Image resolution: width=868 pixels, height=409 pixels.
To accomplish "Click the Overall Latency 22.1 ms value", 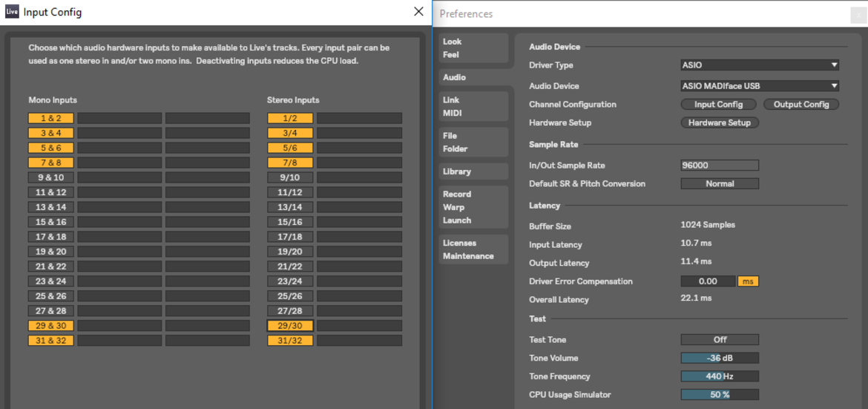I will point(696,298).
